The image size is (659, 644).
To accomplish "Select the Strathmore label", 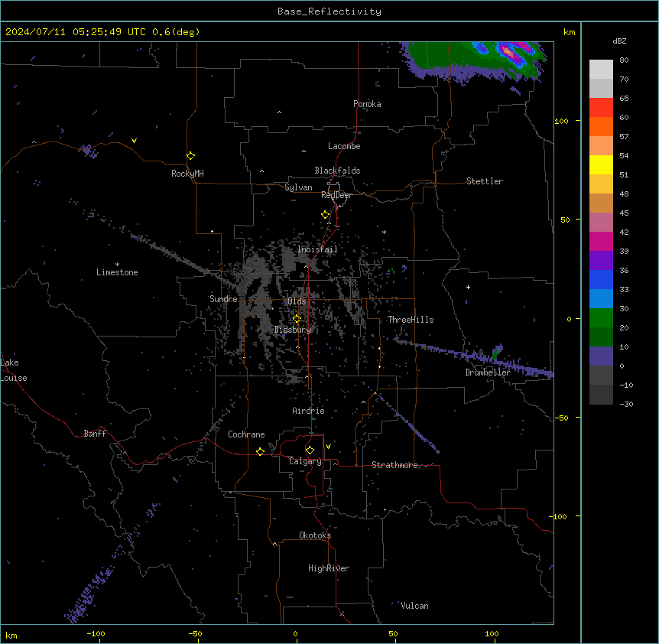I will coord(395,465).
